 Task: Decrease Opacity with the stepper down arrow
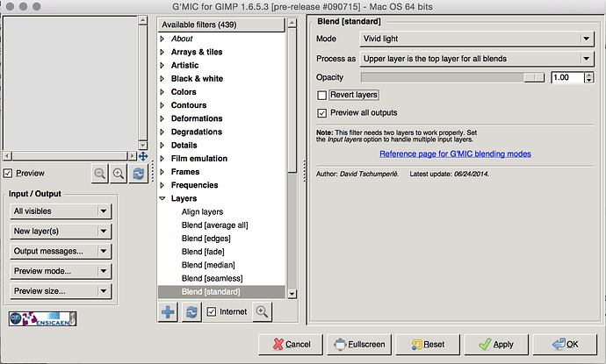[x=588, y=81]
